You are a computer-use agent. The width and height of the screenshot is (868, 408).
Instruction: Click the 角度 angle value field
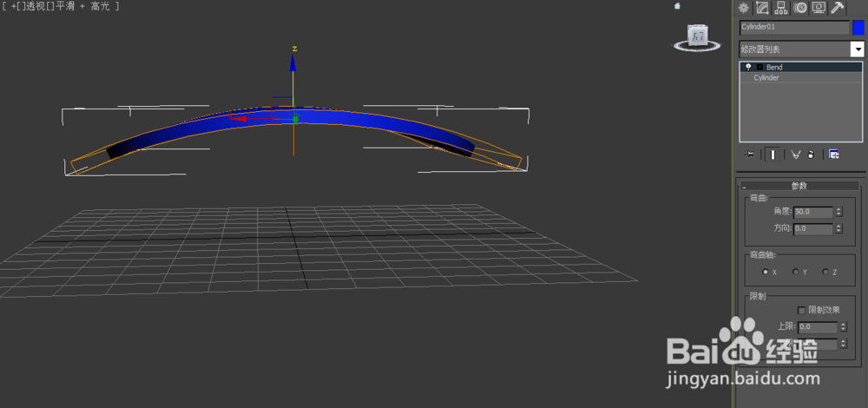tap(813, 212)
